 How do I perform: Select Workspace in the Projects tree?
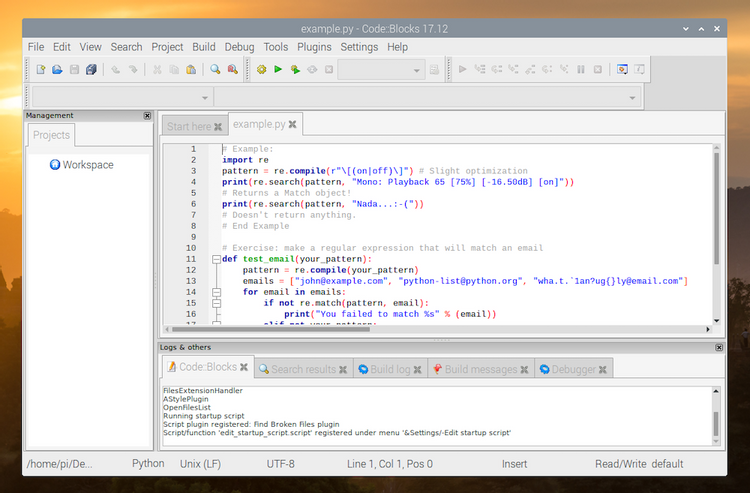[87, 165]
